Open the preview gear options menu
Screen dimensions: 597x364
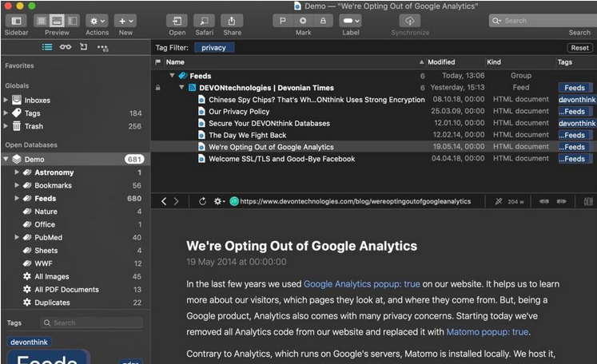pyautogui.click(x=218, y=201)
